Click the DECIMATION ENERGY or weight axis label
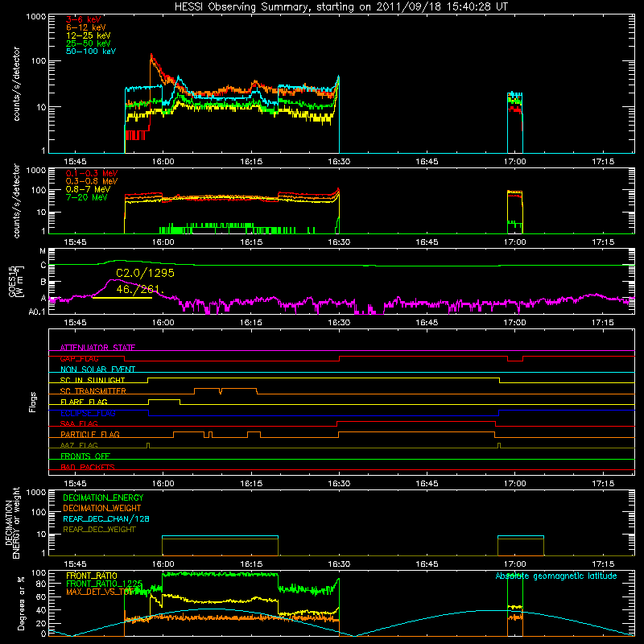 [x=12, y=522]
